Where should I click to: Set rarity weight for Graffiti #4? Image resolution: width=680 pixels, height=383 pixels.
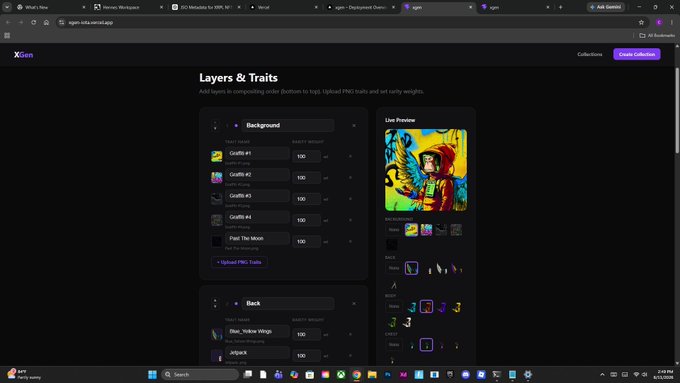point(306,220)
